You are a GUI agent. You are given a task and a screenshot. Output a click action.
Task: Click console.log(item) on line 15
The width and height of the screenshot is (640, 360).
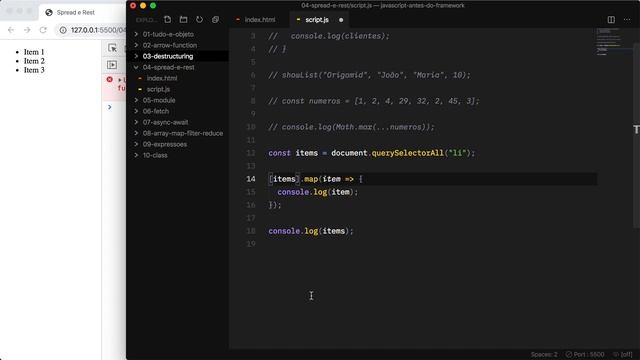pyautogui.click(x=318, y=192)
